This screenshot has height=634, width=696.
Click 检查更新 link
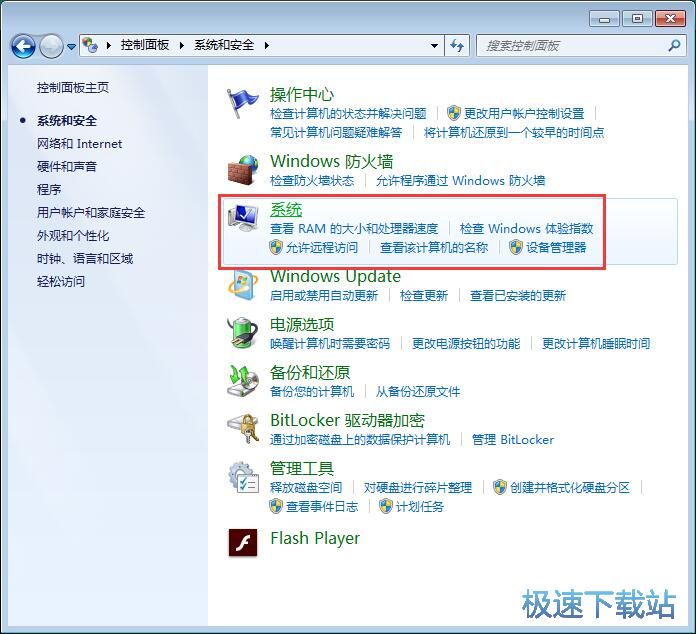tap(423, 295)
